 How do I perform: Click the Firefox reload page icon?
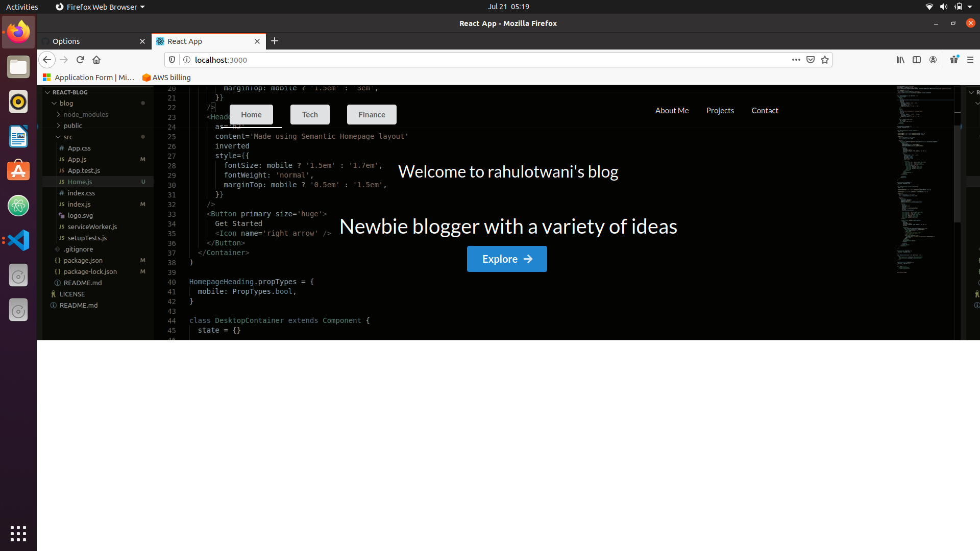[80, 60]
